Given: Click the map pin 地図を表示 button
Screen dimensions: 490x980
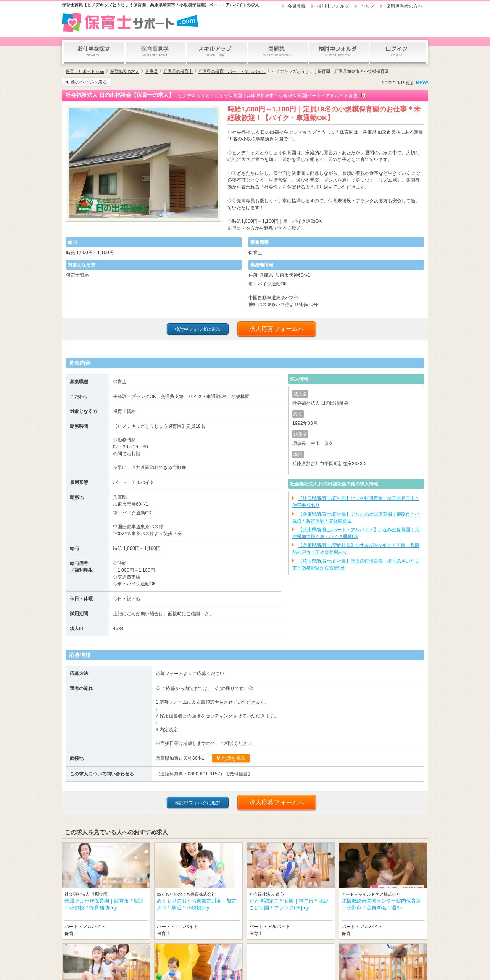Looking at the screenshot, I should click(x=230, y=758).
